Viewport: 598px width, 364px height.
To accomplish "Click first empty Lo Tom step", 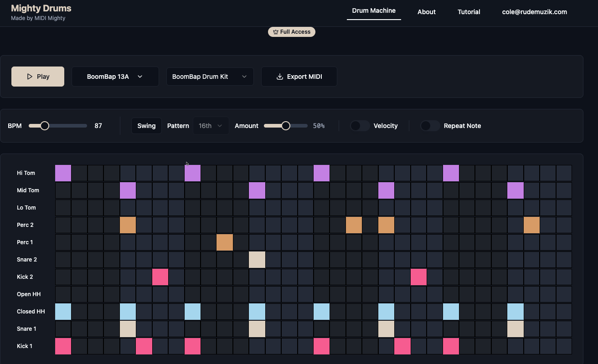I will click(x=63, y=208).
